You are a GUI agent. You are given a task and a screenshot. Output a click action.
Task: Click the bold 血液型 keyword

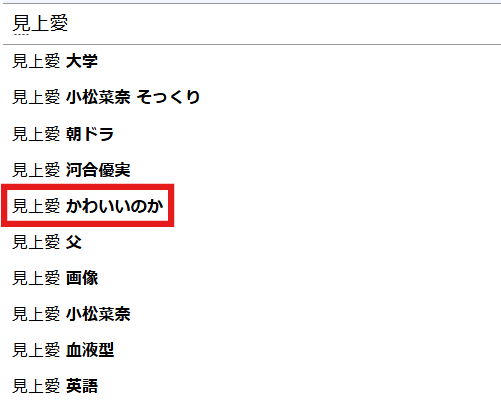90,350
